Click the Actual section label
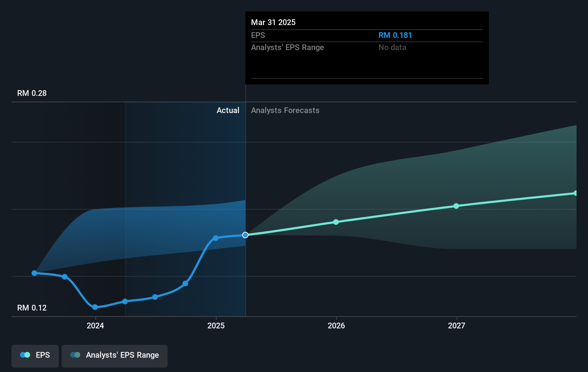Screen dimensions: 588x372 228,110
